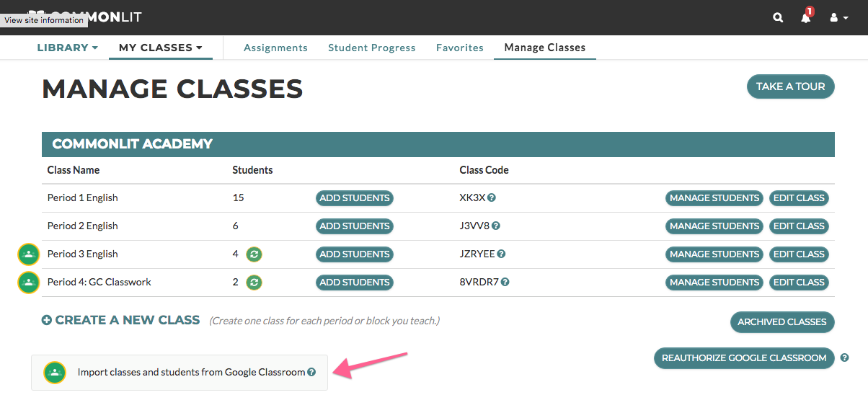Viewport: 868px width, 413px height.
Task: Import classes and students from Google Classroom
Action: coord(180,373)
